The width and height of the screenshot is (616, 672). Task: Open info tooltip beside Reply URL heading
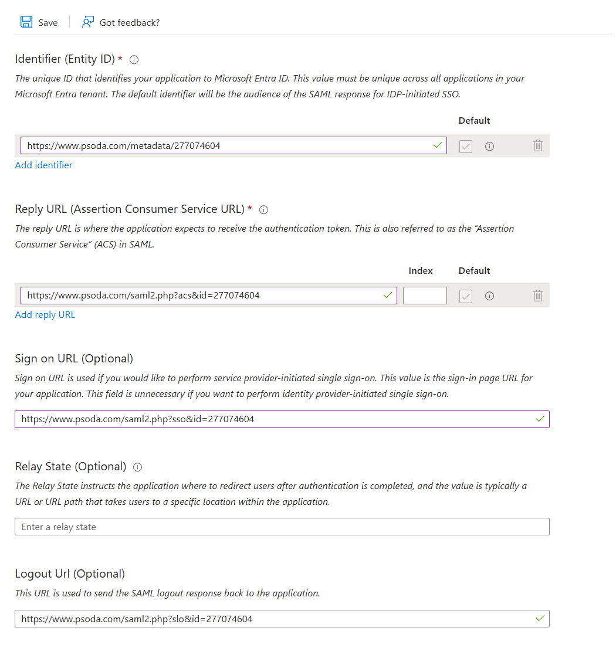[264, 209]
